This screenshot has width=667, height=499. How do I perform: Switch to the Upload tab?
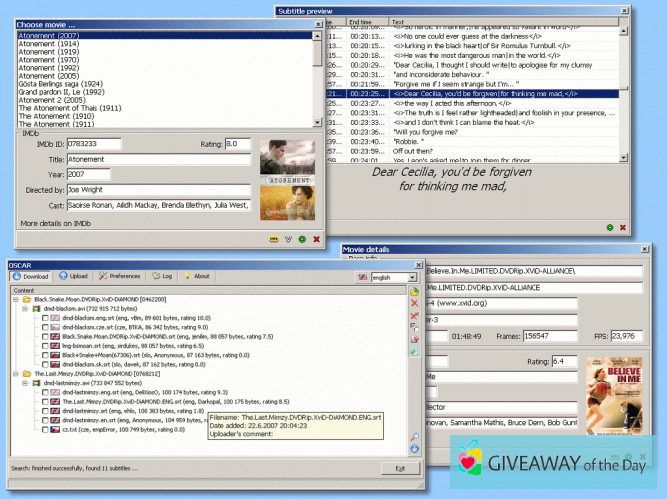click(x=74, y=276)
